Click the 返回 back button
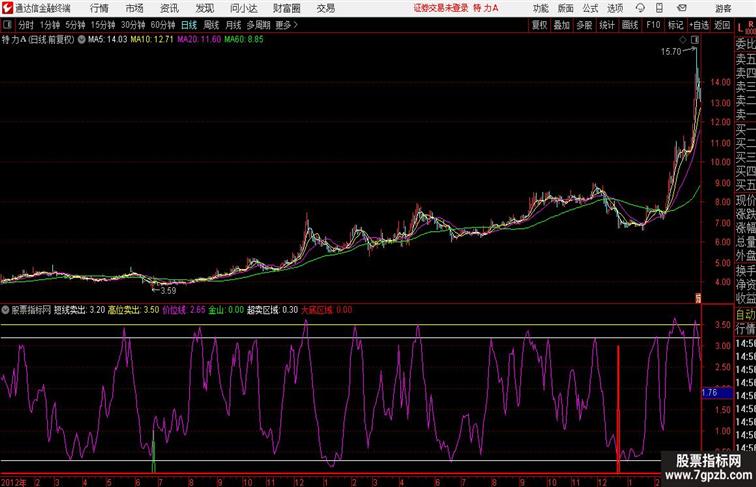Screen dimensions: 756x487 (x=722, y=25)
